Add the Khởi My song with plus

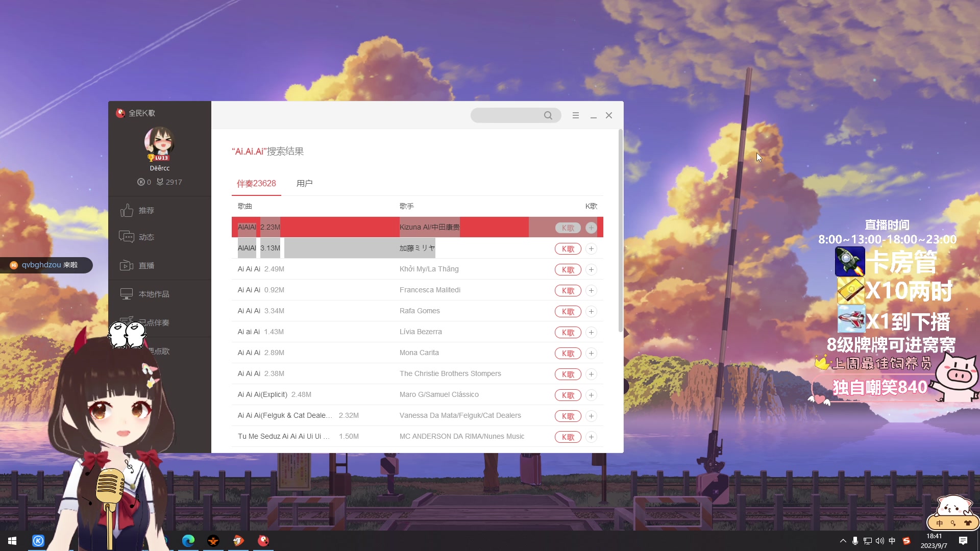pyautogui.click(x=591, y=269)
